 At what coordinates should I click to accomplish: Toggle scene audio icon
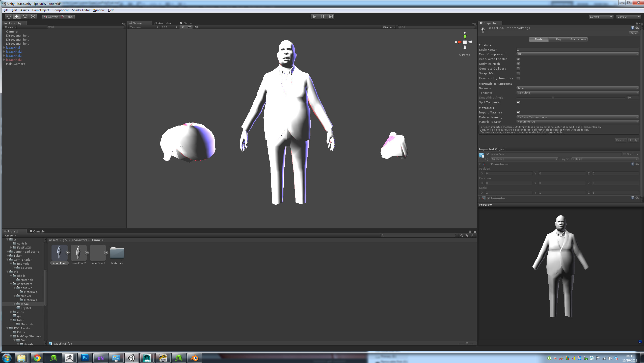(x=196, y=27)
